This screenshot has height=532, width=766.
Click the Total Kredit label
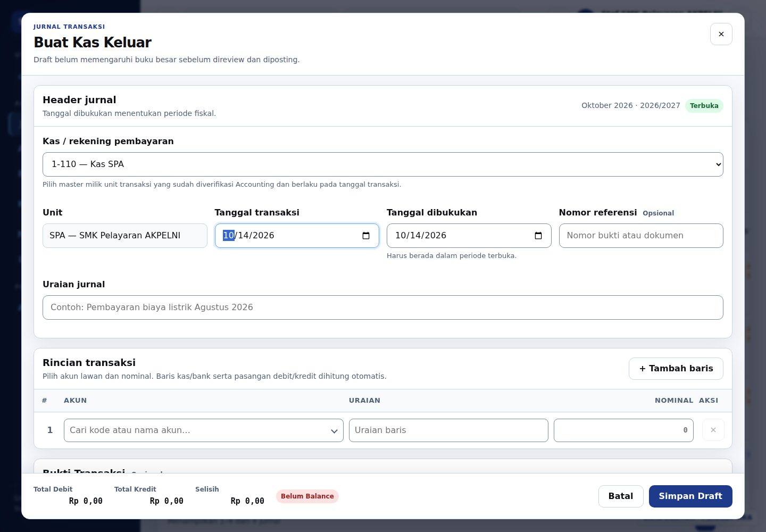coord(135,489)
